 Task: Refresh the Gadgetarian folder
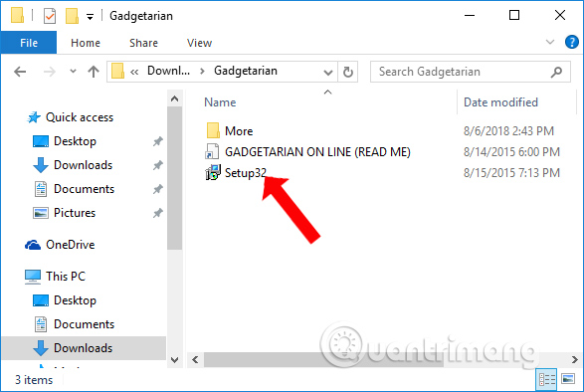click(348, 72)
